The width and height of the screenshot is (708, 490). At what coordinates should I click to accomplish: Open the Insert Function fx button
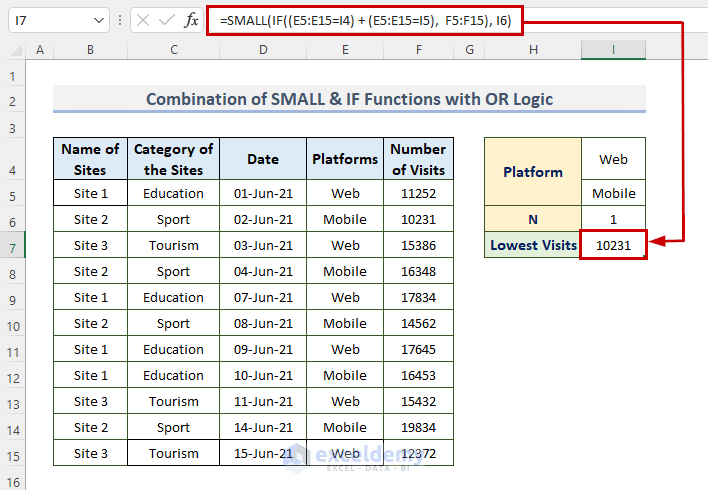coord(190,20)
